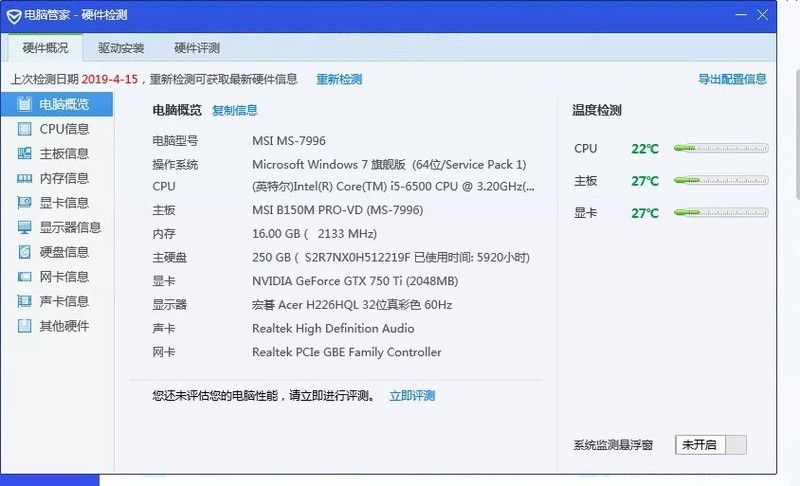Click the CPU 22℃ temperature reading
The image size is (800, 486).
coord(645,149)
